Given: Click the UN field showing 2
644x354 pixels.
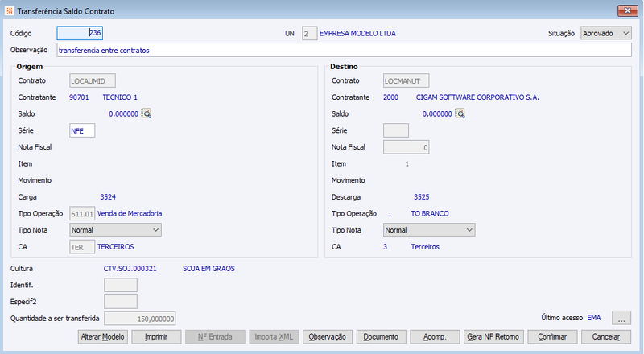Looking at the screenshot, I should tap(309, 33).
